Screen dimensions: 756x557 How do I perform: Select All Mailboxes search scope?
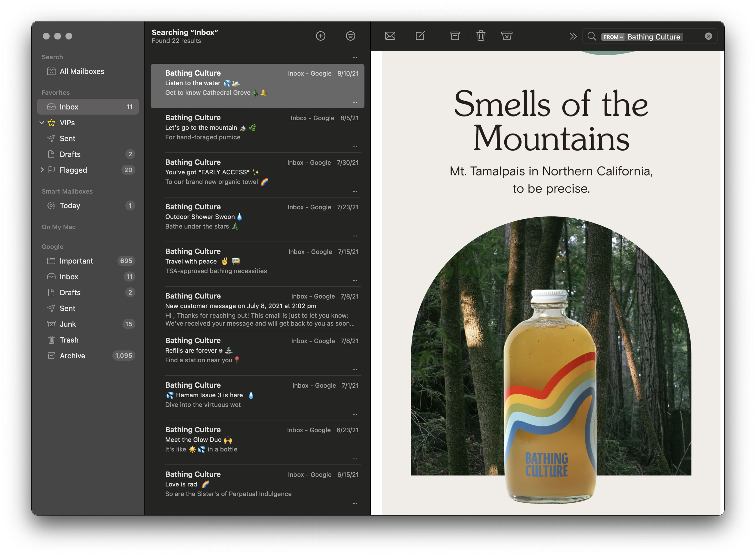coord(82,71)
